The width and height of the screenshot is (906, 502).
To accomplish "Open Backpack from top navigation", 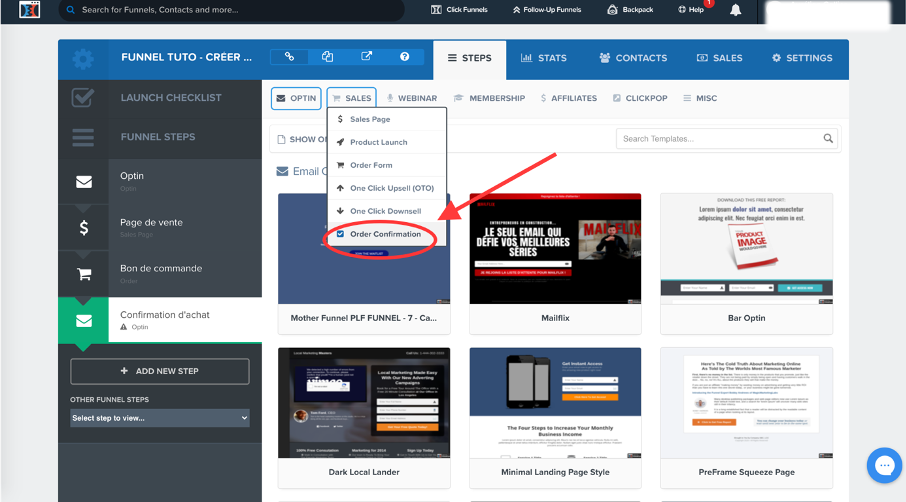I will (x=630, y=9).
